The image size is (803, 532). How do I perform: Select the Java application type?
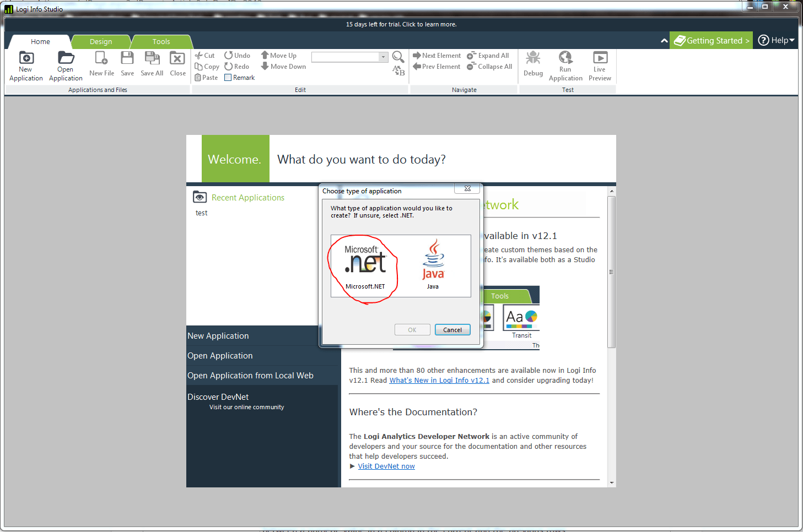click(x=433, y=264)
